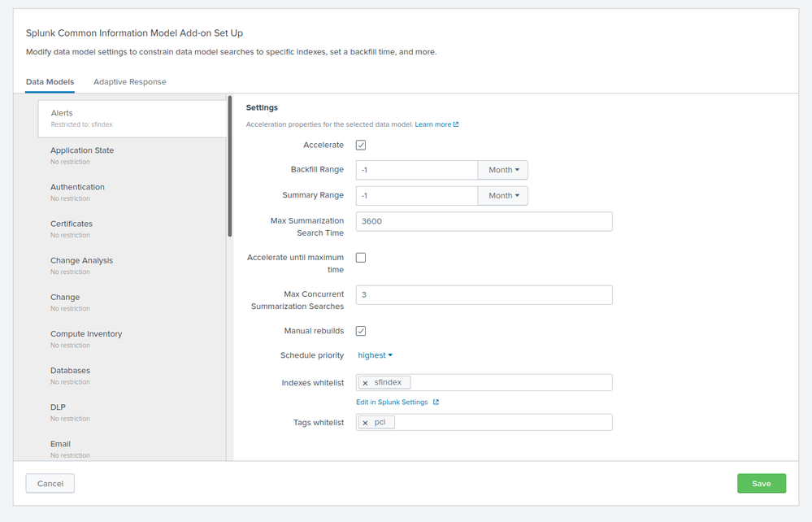Toggle the Accelerate checkbox
812x522 pixels.
pos(361,145)
